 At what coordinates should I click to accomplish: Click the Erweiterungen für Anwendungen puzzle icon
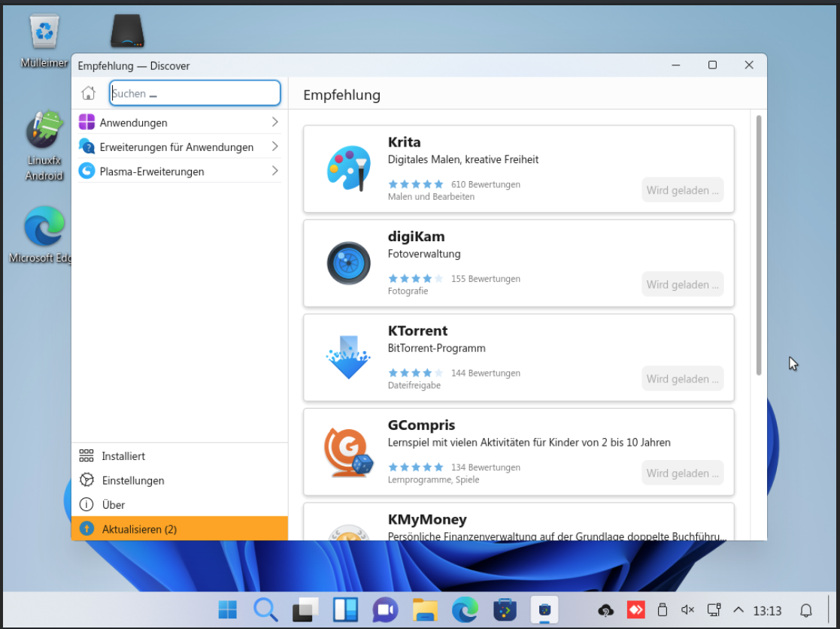[x=86, y=146]
